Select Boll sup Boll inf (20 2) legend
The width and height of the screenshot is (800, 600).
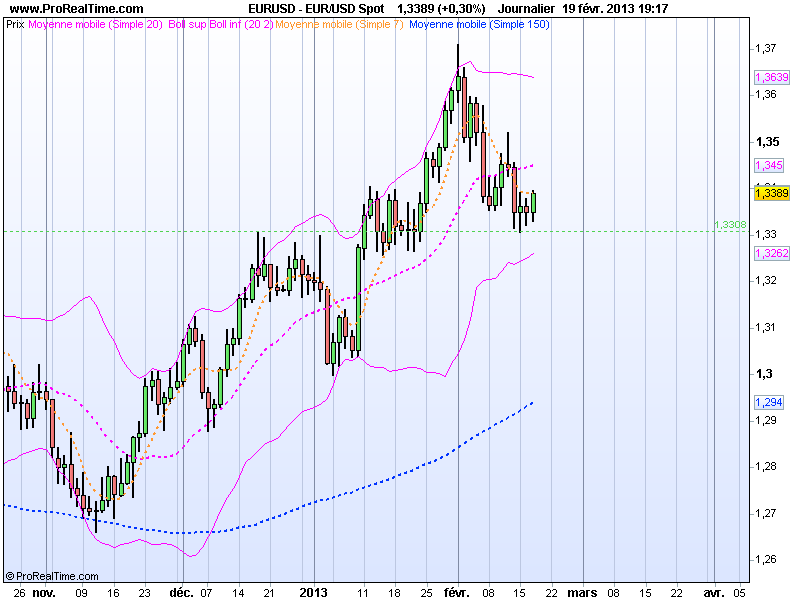click(x=220, y=24)
